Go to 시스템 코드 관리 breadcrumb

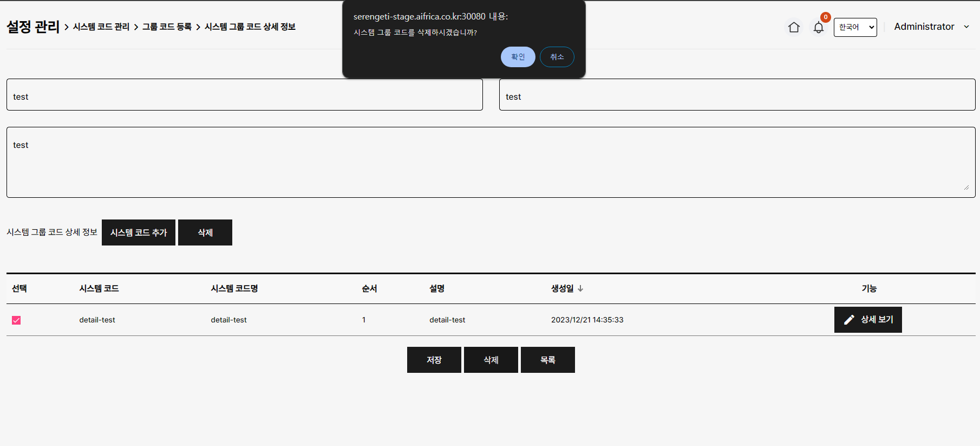pyautogui.click(x=101, y=27)
